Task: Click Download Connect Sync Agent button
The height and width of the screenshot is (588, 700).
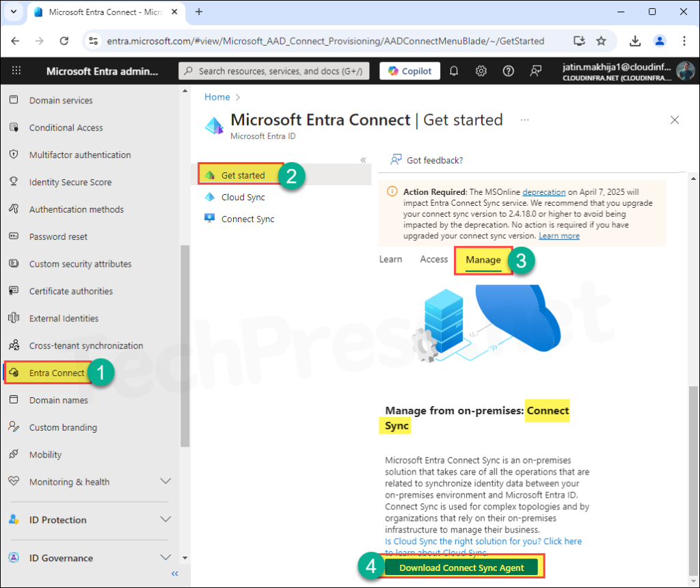Action: click(461, 567)
